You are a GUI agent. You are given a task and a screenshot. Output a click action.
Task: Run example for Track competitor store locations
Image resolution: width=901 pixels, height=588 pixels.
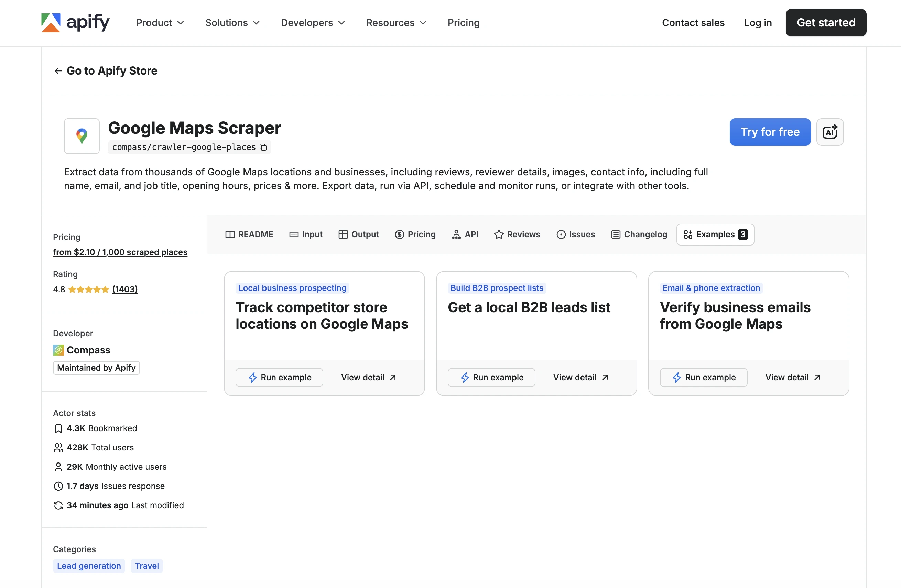pyautogui.click(x=279, y=378)
